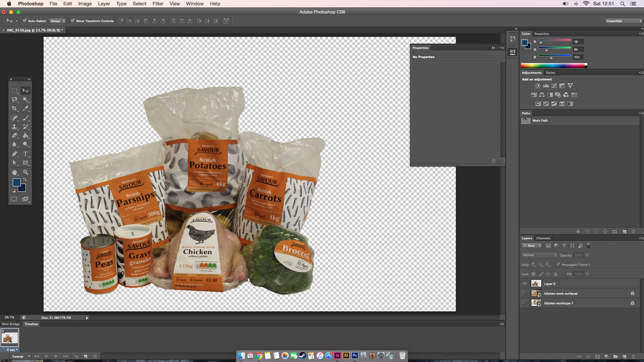644x362 pixels.
Task: Add Brightness/Contrast adjustment
Action: tap(538, 86)
